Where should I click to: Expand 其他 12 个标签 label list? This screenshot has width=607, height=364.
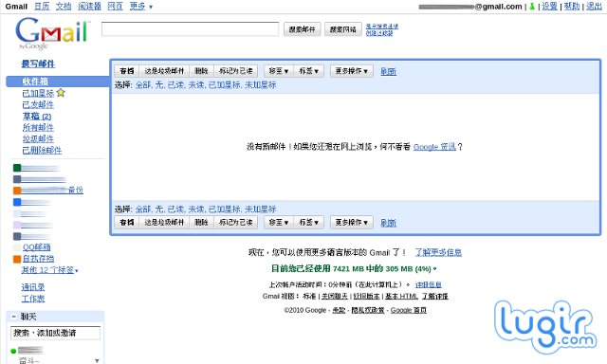(50, 270)
